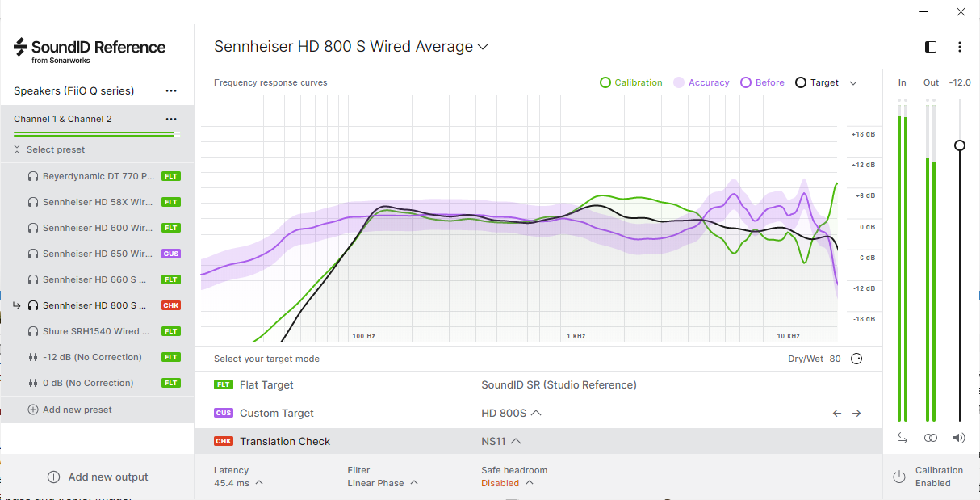Screen dimensions: 980x500
Task: Click the output volume slider handle
Action: (959, 145)
